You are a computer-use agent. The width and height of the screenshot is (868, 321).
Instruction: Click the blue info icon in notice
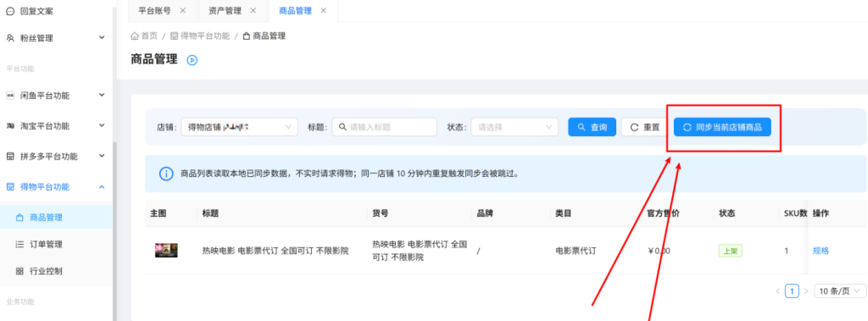[x=165, y=174]
